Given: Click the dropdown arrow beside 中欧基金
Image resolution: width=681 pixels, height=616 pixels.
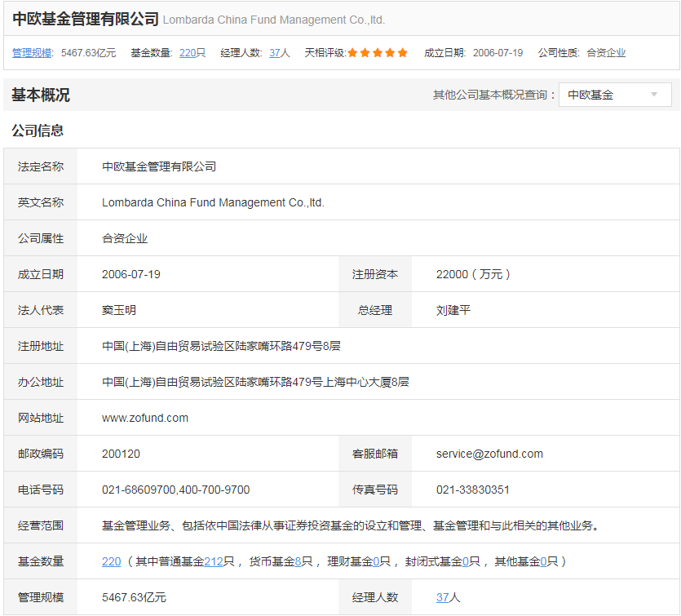Looking at the screenshot, I should point(653,95).
